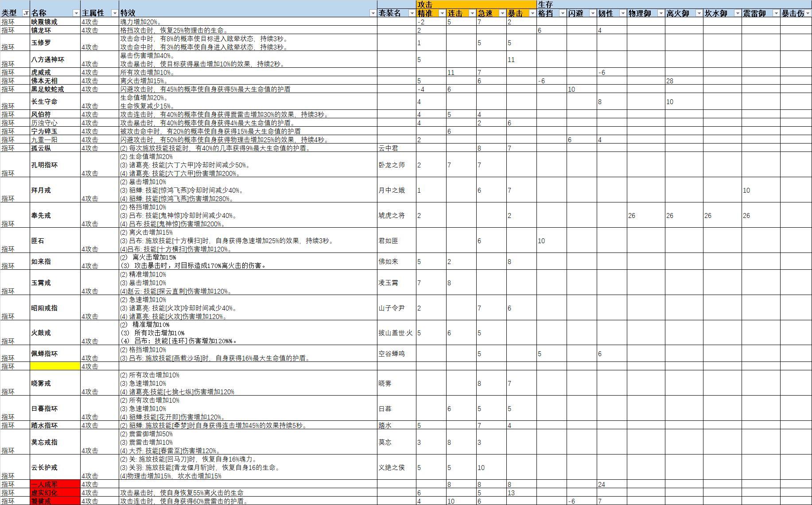Click the name cell 镇龙环
The width and height of the screenshot is (812, 505).
click(55, 30)
